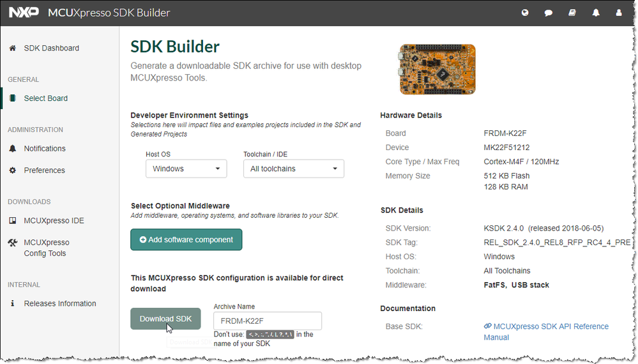
Task: Select board name FRDM-K22F in Hardware Details
Action: (x=505, y=133)
